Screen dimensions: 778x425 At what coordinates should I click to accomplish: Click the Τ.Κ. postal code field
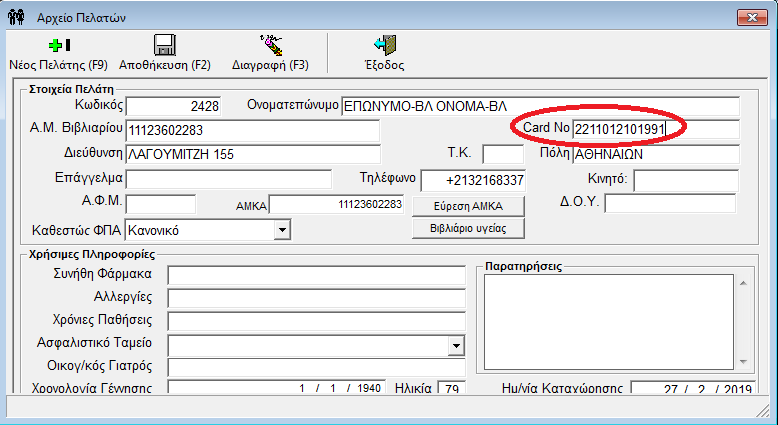(x=503, y=154)
